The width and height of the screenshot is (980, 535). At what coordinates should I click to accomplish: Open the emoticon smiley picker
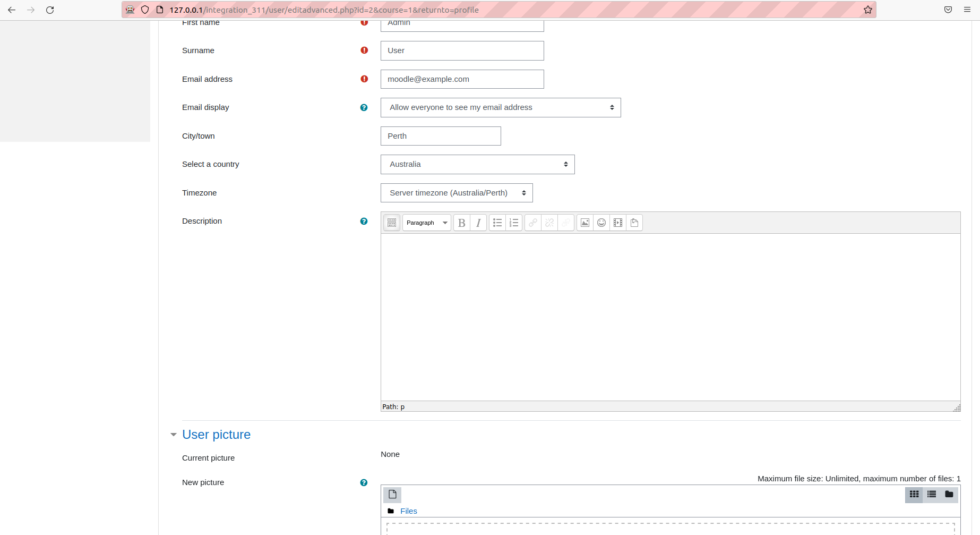point(601,223)
